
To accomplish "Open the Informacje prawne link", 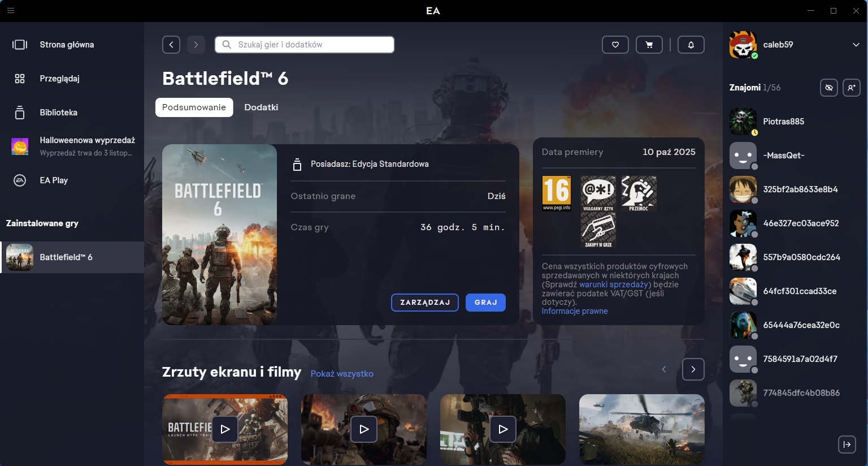I will tap(575, 311).
